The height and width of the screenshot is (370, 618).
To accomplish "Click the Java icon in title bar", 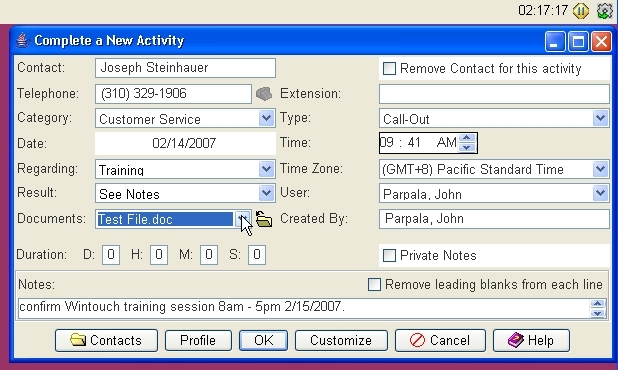I will 22,40.
